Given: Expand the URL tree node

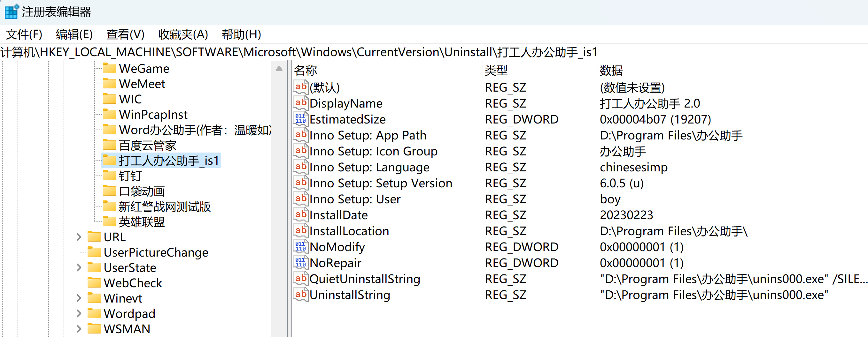Looking at the screenshot, I should pos(79,237).
